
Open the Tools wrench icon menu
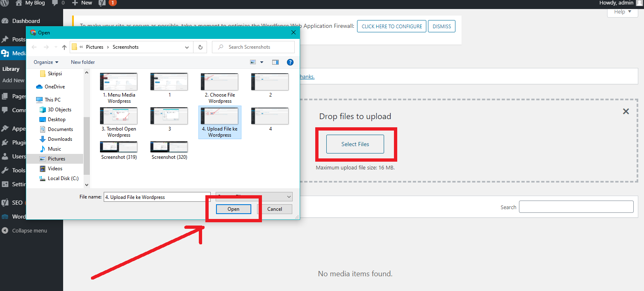tap(5, 170)
